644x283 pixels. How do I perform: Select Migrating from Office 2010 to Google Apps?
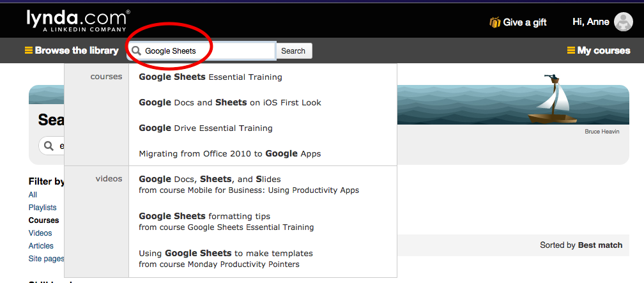coord(230,153)
